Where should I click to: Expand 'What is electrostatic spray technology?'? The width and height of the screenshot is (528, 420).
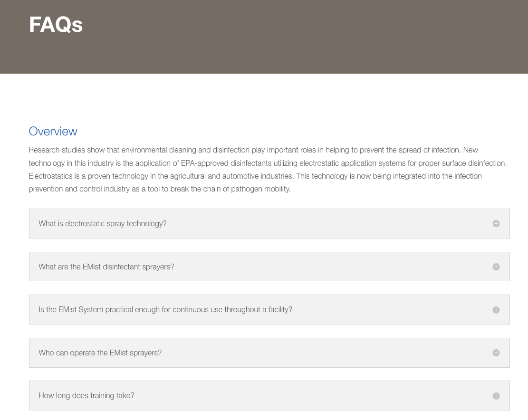point(102,223)
